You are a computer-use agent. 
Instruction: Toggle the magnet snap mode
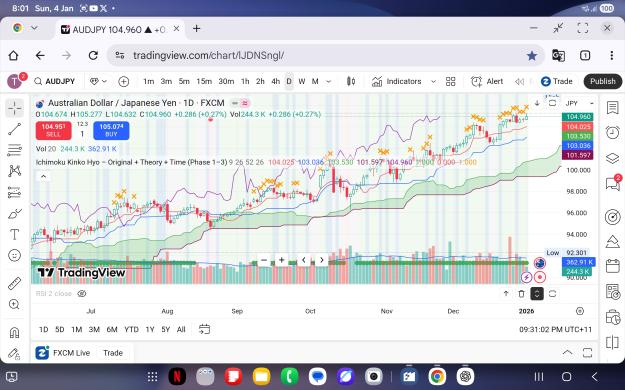[15, 332]
